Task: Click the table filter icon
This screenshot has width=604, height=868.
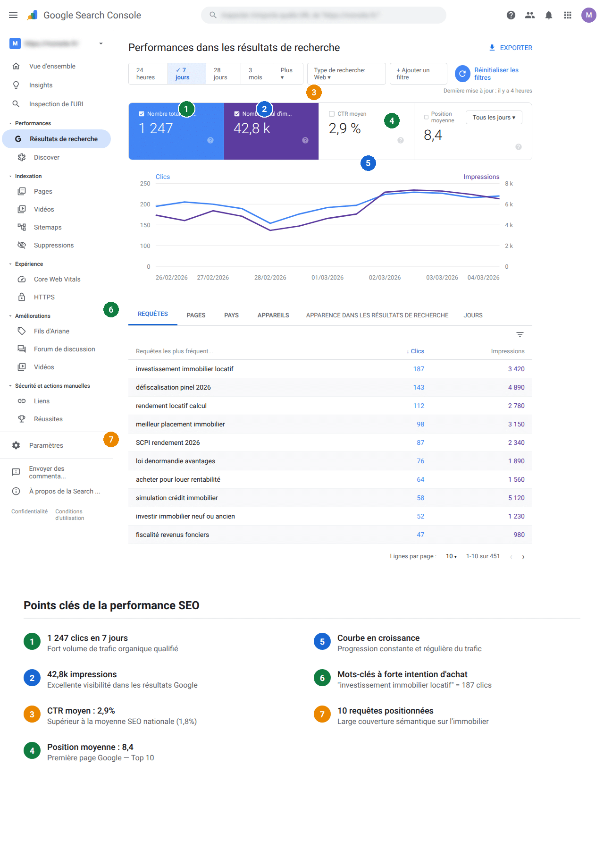Action: tap(520, 334)
